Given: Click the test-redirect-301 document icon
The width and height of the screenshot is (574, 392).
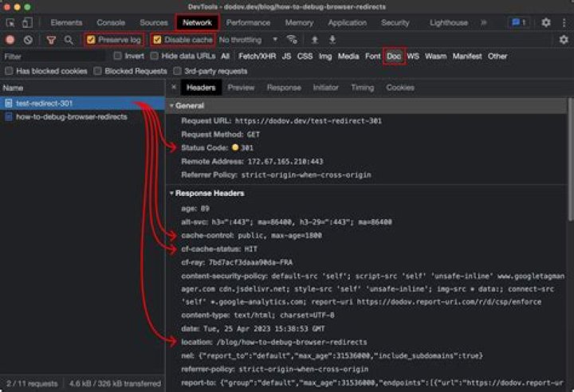Looking at the screenshot, I should [x=9, y=104].
